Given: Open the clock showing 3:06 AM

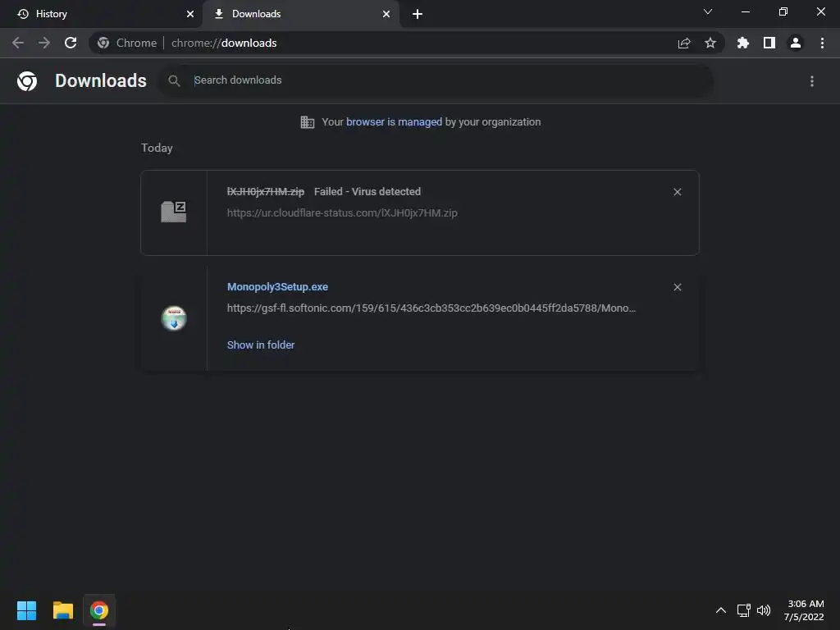Looking at the screenshot, I should pyautogui.click(x=804, y=610).
